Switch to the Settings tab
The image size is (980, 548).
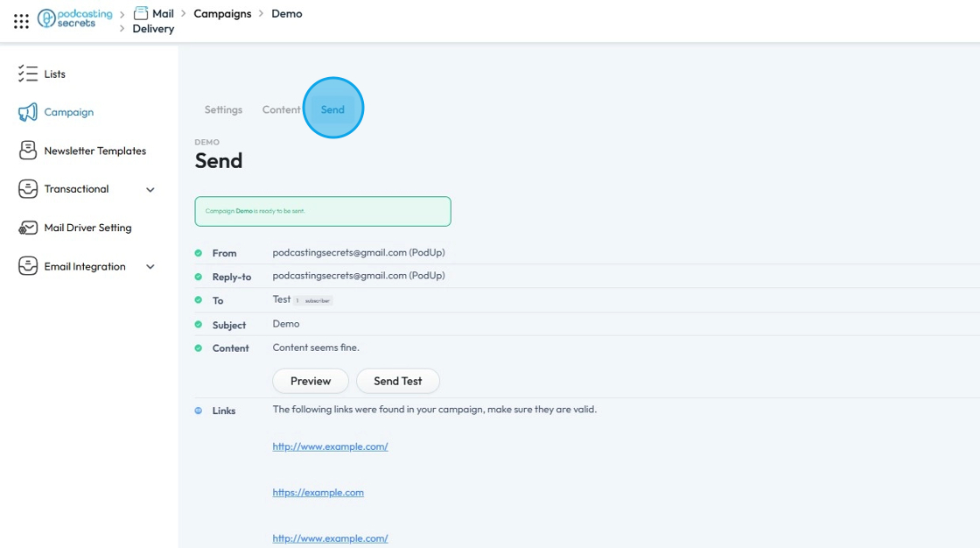point(223,109)
